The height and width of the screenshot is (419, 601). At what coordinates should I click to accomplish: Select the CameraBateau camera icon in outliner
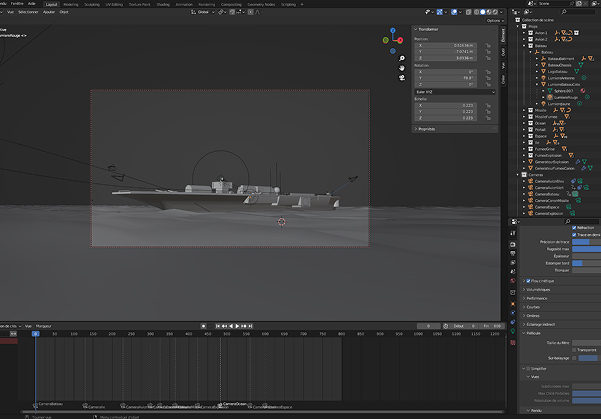click(531, 194)
